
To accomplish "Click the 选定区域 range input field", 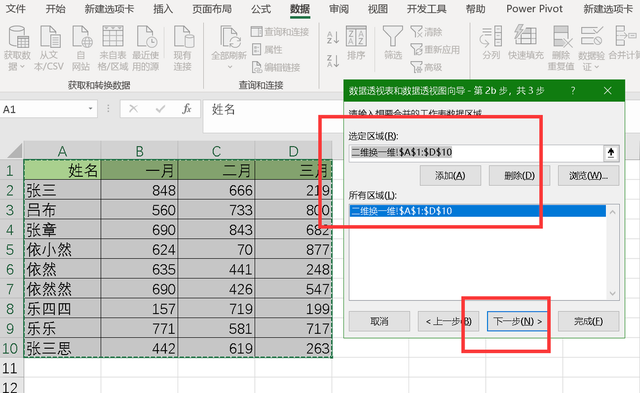I will [476, 153].
